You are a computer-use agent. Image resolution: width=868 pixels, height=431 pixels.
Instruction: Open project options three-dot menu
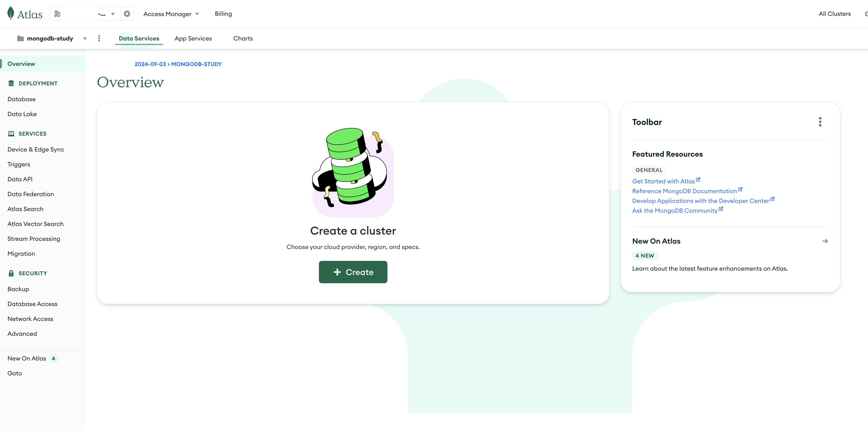(99, 38)
